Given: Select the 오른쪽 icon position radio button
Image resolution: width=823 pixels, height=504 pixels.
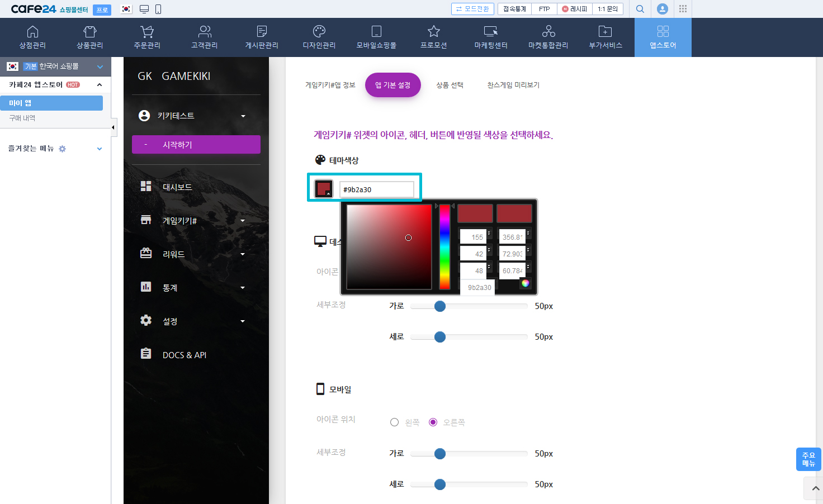Looking at the screenshot, I should pyautogui.click(x=433, y=422).
